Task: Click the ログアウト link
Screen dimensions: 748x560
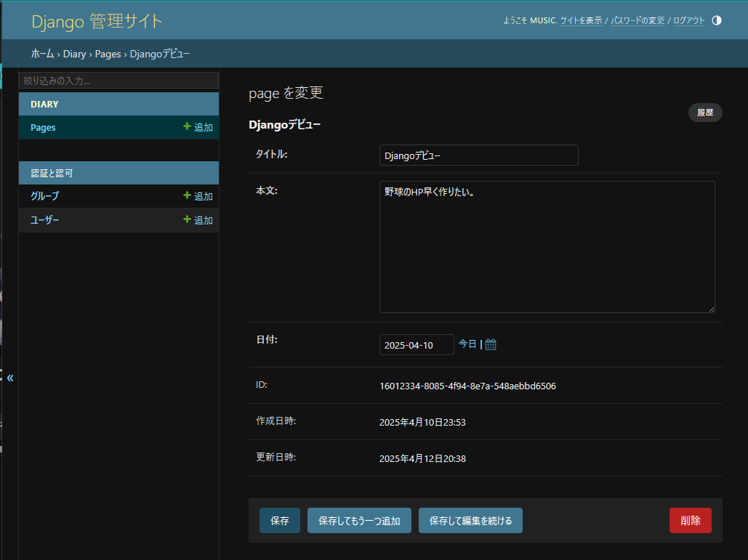Action: (x=688, y=20)
